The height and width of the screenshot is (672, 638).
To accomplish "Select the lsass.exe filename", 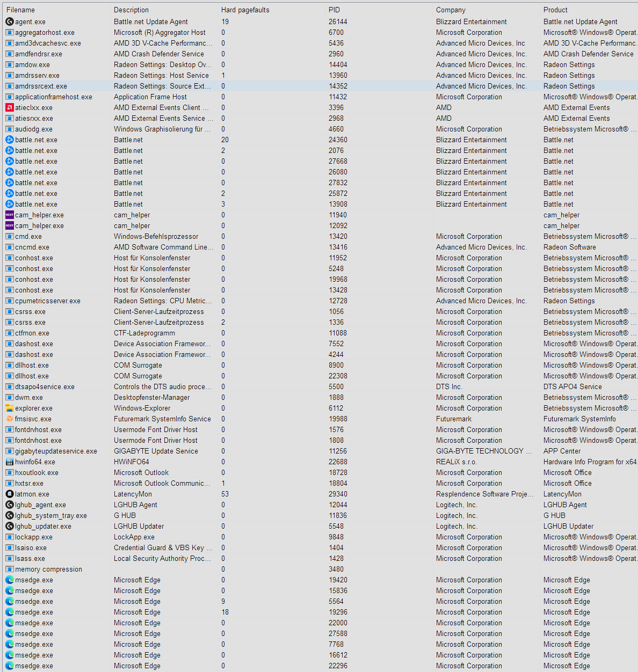I will 30,559.
